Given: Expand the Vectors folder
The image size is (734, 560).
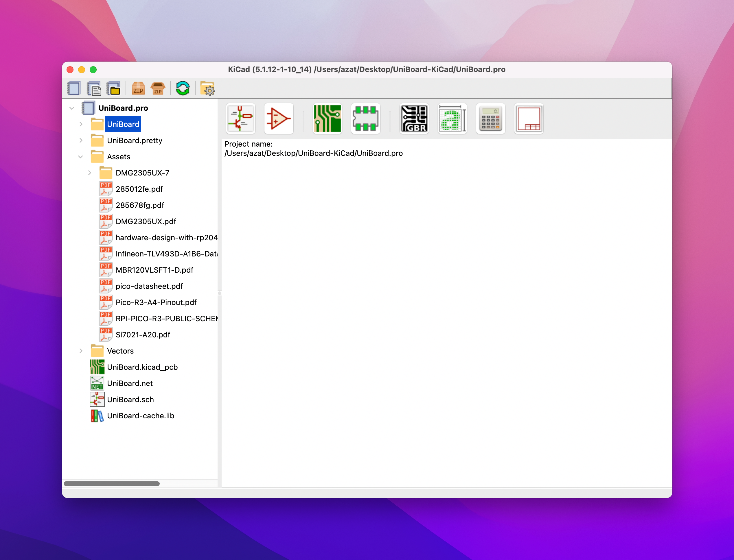Looking at the screenshot, I should [81, 351].
